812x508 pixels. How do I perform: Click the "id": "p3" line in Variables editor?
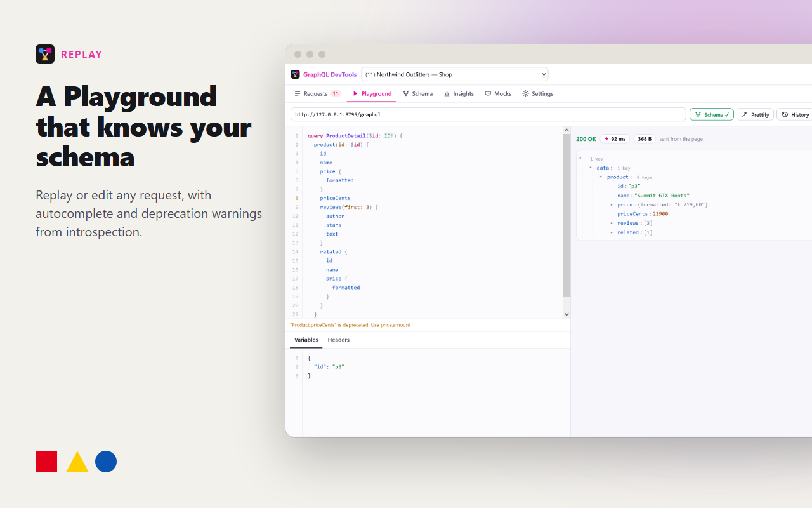tap(329, 367)
